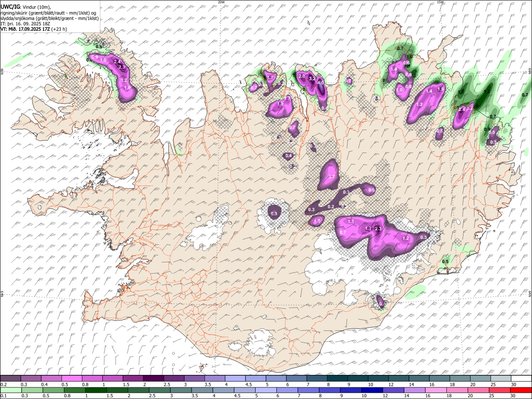
Task: Click the 0.1 label in rain legend
Action: pos(3,396)
